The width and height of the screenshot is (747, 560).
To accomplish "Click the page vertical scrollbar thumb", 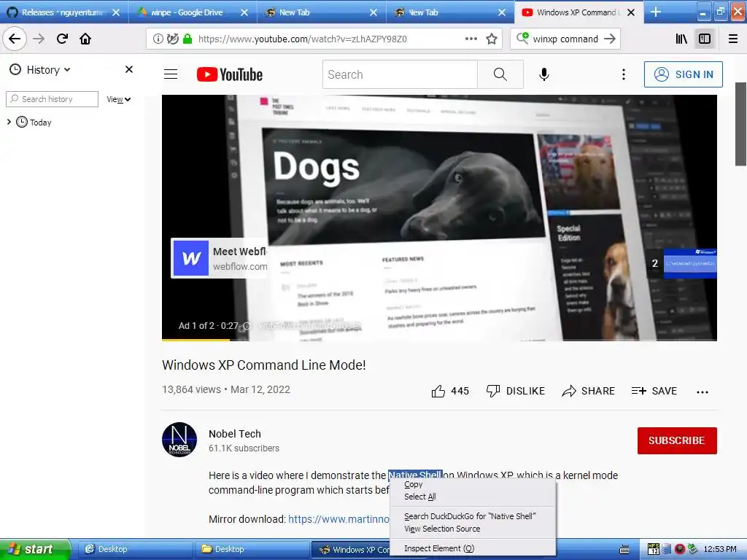I will point(741,124).
